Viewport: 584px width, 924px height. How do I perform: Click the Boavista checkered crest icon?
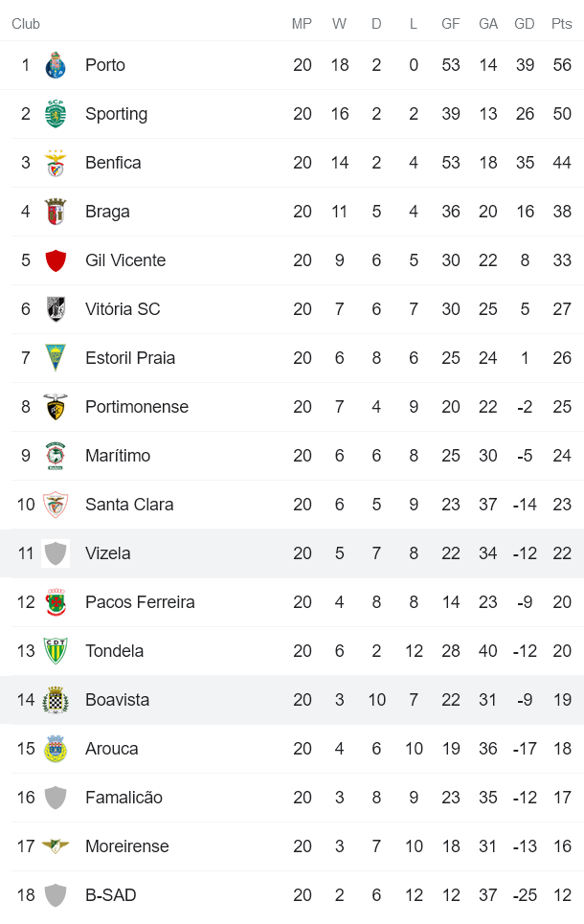point(56,700)
